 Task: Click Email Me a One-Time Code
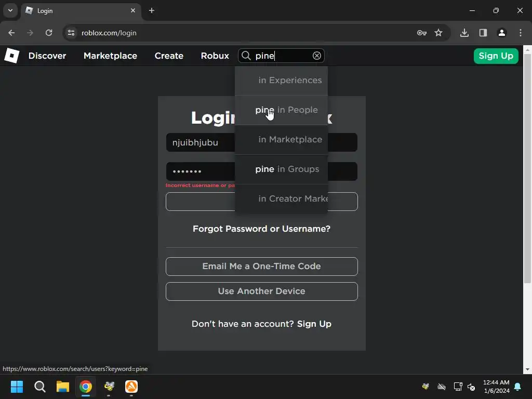pyautogui.click(x=262, y=267)
